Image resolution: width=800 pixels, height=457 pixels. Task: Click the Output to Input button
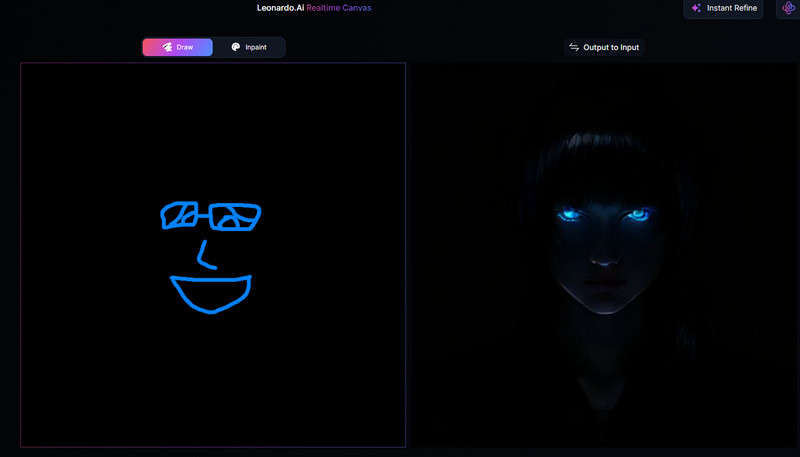(x=603, y=47)
